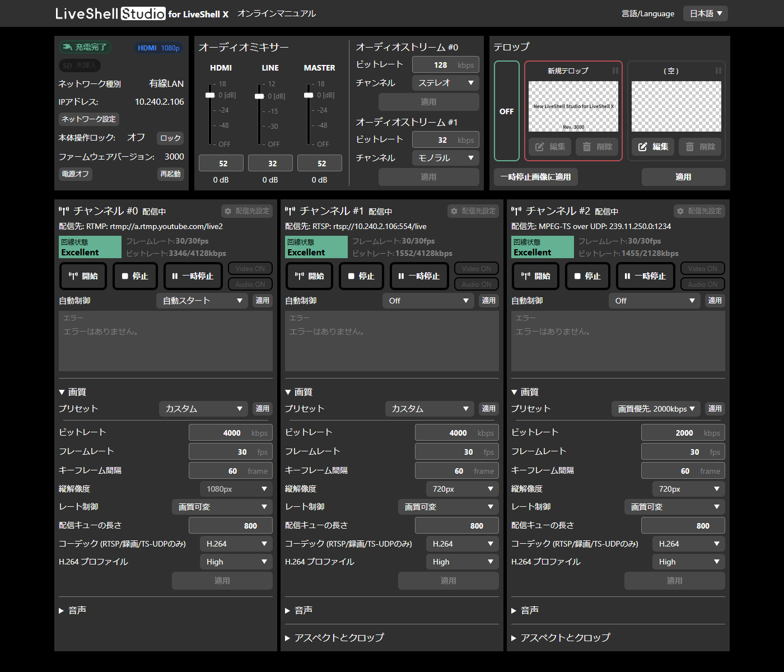Toggle Video ON for Channel #0
Image resolution: width=784 pixels, height=672 pixels.
tap(250, 269)
